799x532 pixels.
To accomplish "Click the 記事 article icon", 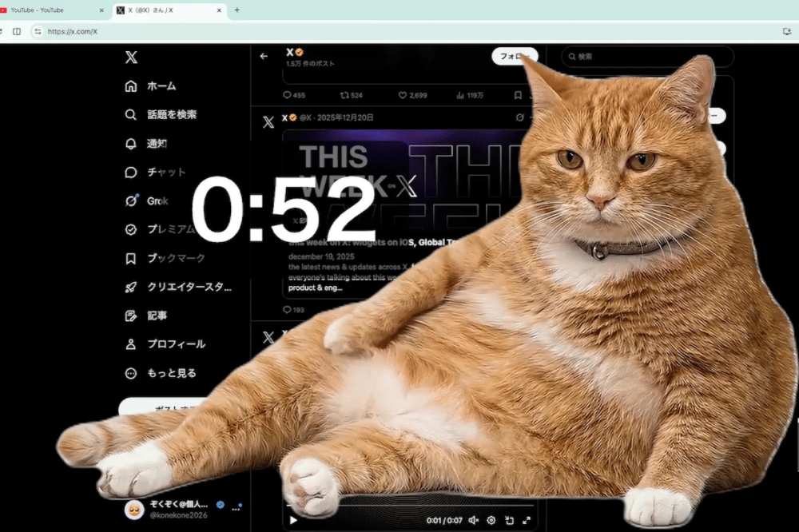I will click(x=131, y=316).
